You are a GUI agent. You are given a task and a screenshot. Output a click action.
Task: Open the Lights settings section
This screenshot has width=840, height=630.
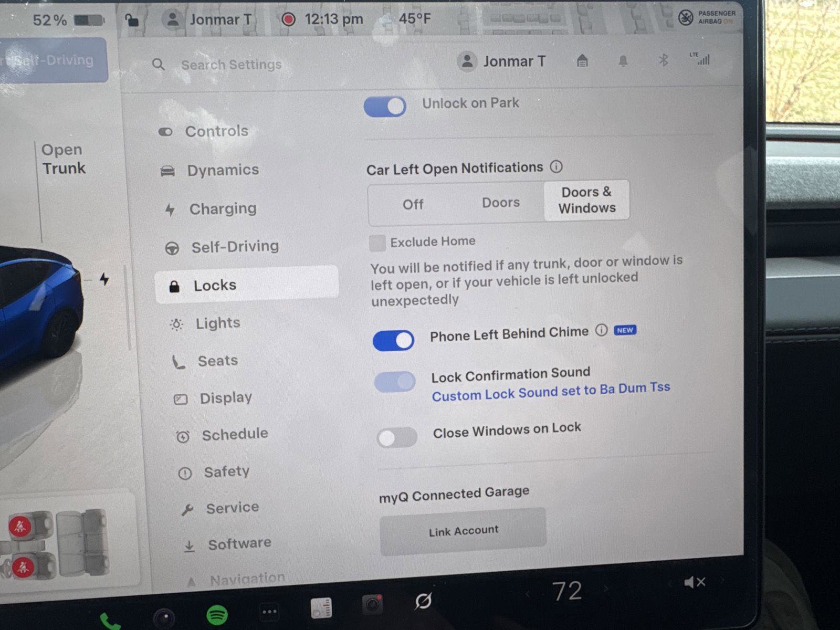pos(217,323)
